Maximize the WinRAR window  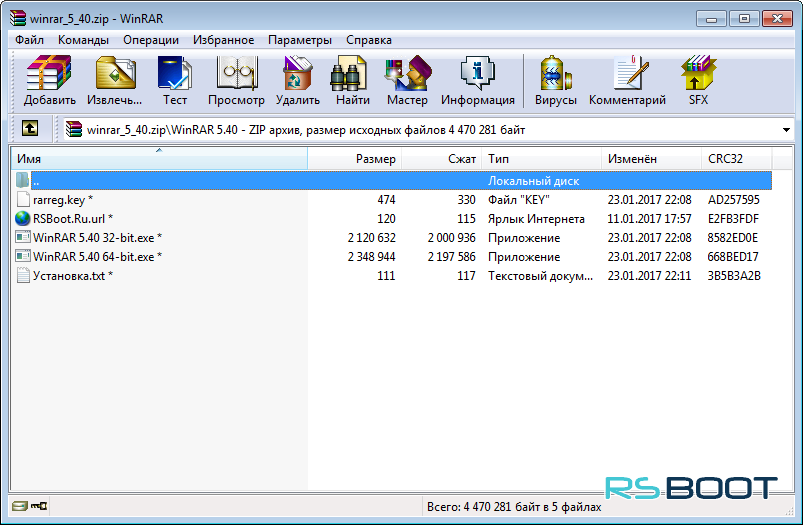click(744, 18)
